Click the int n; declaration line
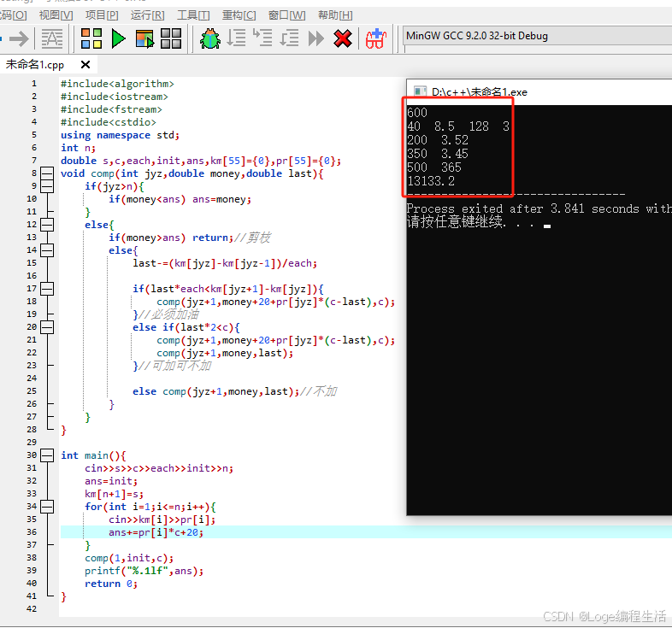 point(78,148)
